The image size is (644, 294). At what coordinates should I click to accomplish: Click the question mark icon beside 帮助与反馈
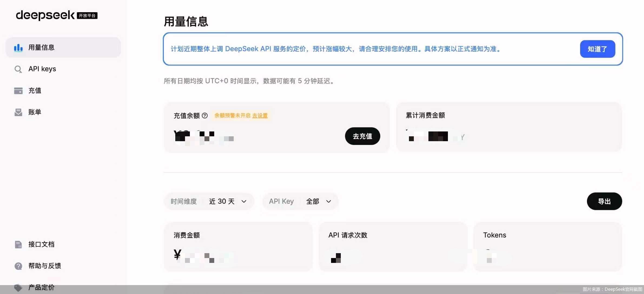click(18, 266)
